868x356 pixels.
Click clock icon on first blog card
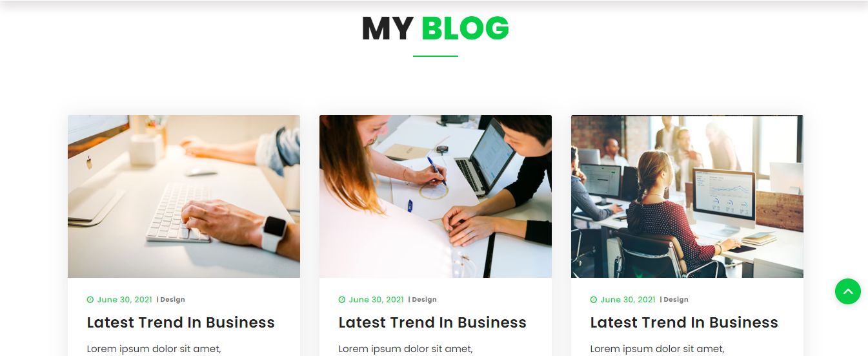[90, 300]
